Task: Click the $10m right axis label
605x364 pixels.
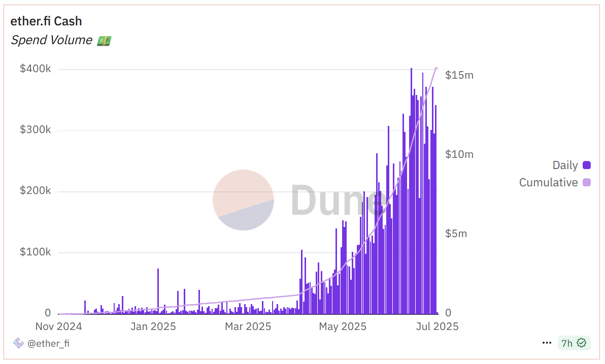Action: (x=459, y=154)
